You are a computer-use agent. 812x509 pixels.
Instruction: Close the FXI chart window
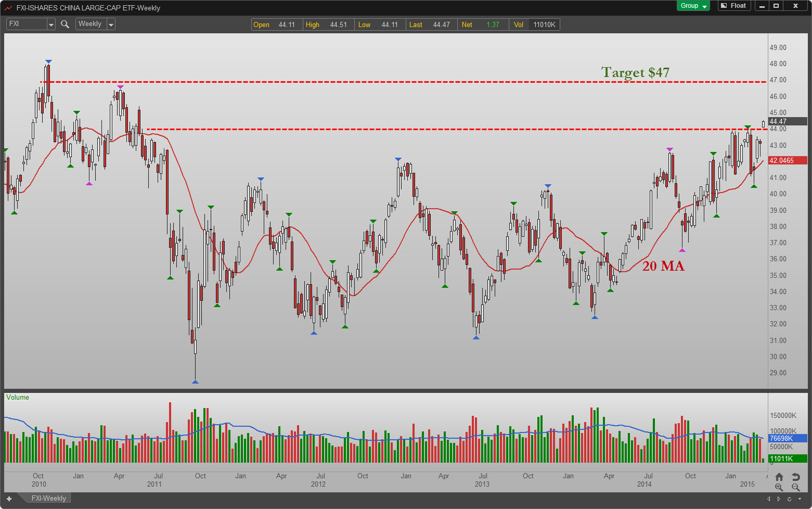click(x=795, y=6)
